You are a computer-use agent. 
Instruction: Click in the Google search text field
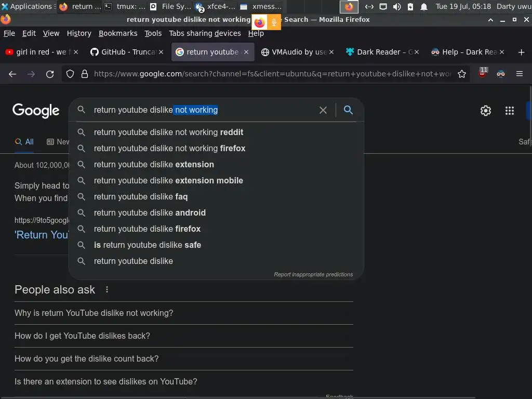(204, 110)
